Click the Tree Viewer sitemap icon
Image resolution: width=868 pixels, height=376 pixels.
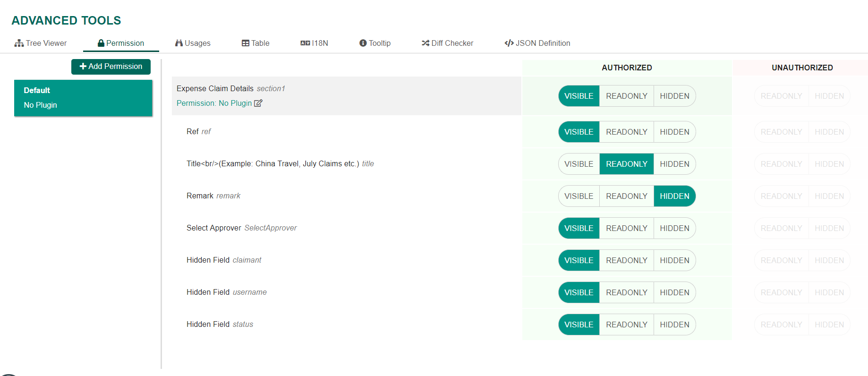click(19, 43)
